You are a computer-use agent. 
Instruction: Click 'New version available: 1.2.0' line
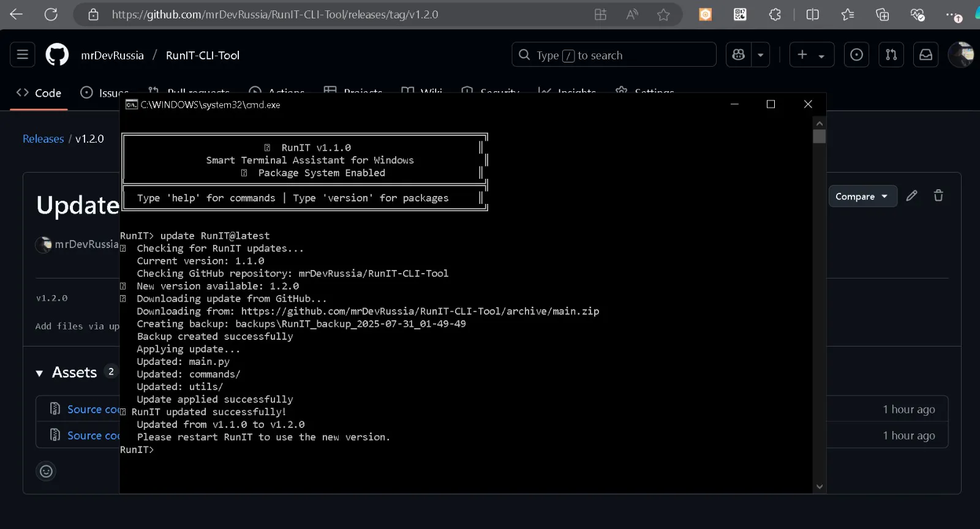click(218, 286)
